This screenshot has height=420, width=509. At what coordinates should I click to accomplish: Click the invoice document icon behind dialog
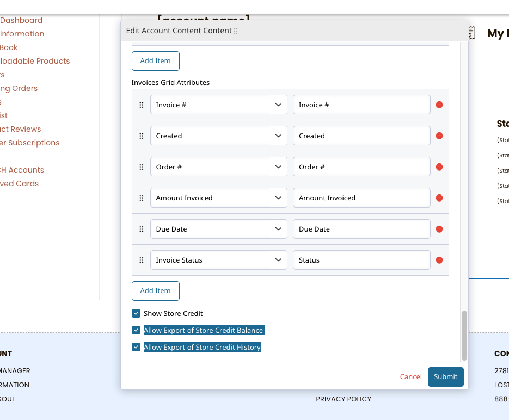coord(472,33)
